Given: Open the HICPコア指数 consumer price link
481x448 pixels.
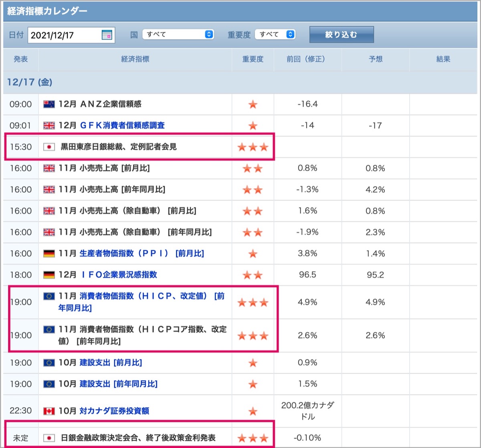Looking at the screenshot, I should (143, 335).
